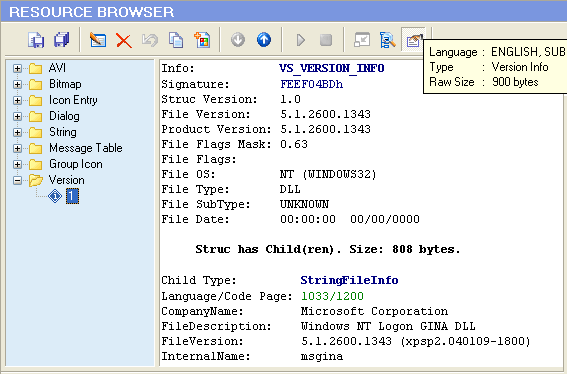Click the AVI folder icon
This screenshot has height=374, width=567.
click(x=35, y=68)
